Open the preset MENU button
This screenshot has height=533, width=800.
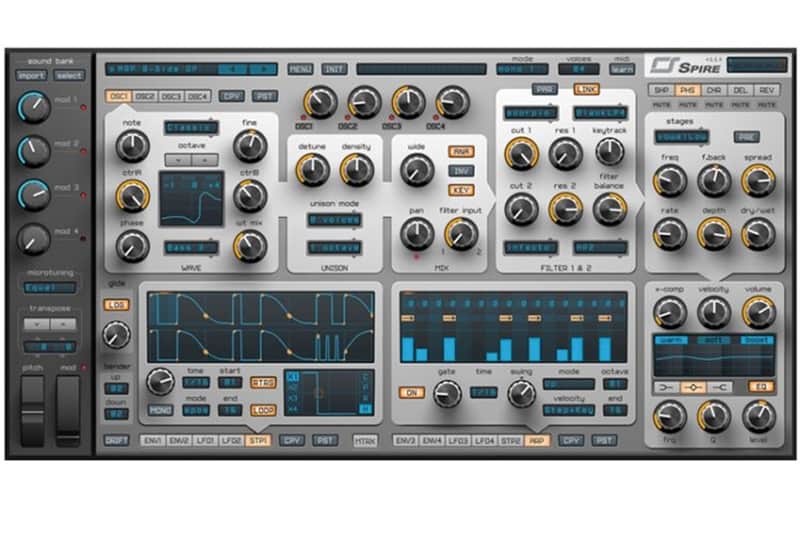[x=301, y=69]
